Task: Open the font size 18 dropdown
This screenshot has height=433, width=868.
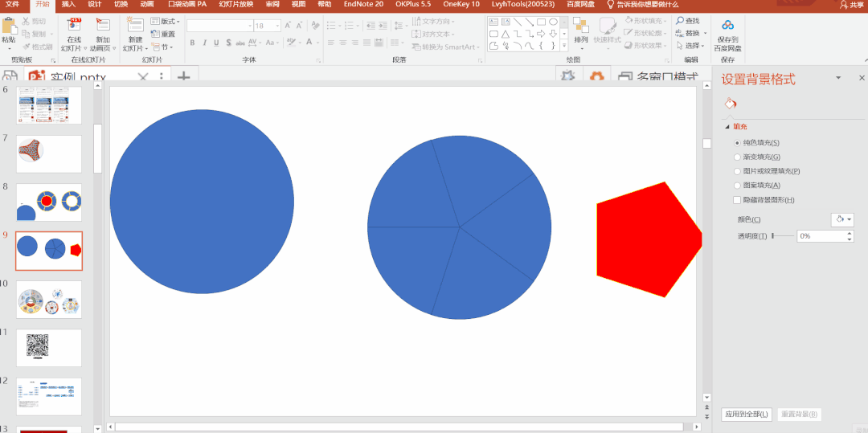Action: [276, 26]
